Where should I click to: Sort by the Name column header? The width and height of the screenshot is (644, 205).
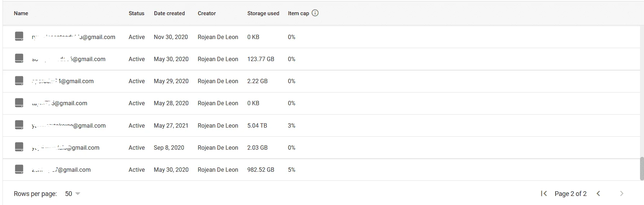click(21, 13)
